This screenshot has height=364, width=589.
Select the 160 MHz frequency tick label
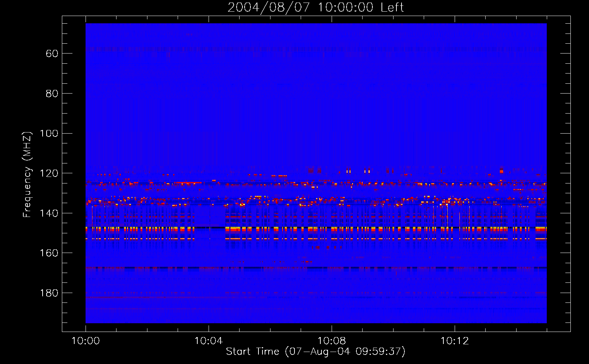[49, 253]
